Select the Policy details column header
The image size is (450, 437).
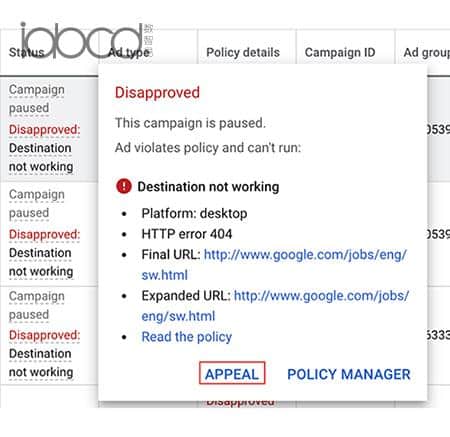pyautogui.click(x=243, y=52)
